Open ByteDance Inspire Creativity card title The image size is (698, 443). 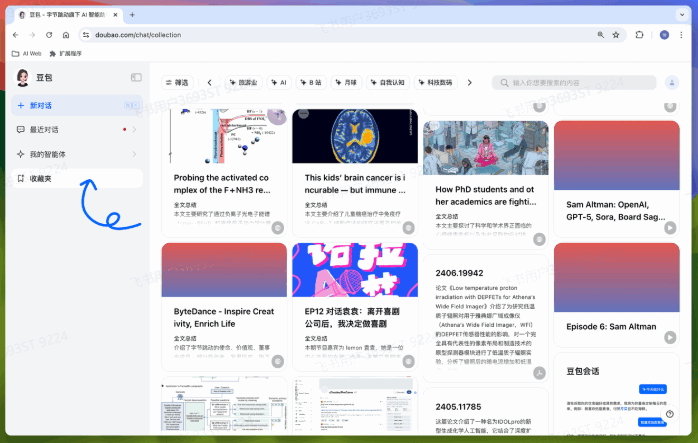[x=224, y=317]
